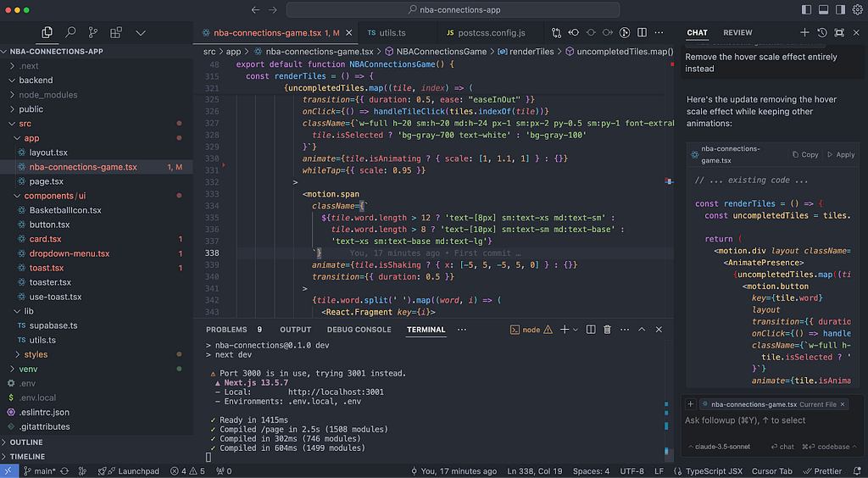
Task: Split the editor to the right
Action: pos(642,33)
